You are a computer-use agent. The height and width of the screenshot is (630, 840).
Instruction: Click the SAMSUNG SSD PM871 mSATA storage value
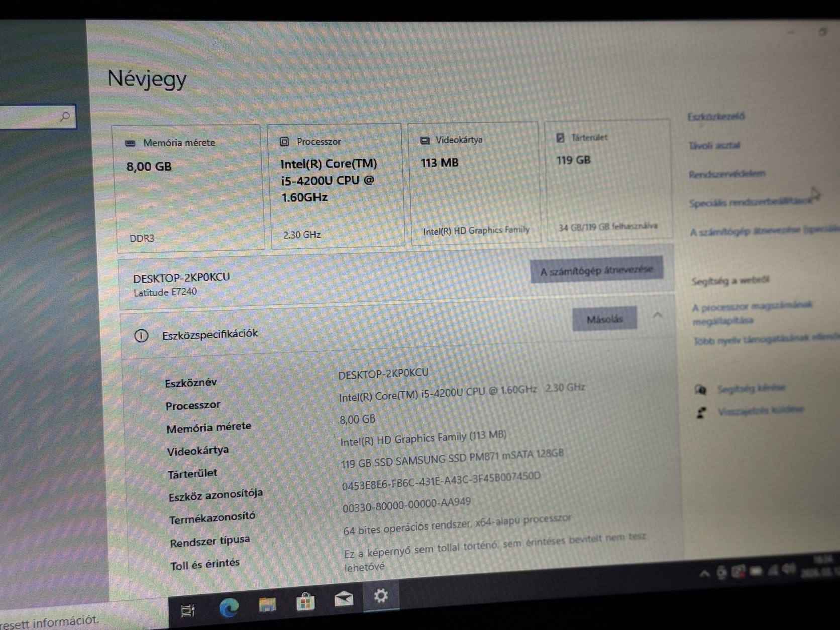point(453,458)
